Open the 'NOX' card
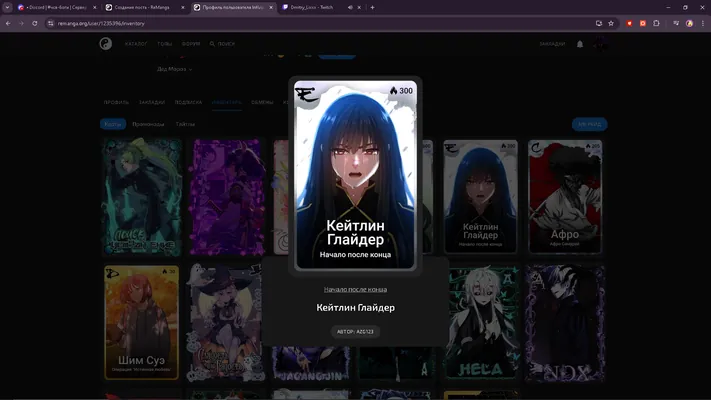This screenshot has height=400, width=711. pos(565,322)
